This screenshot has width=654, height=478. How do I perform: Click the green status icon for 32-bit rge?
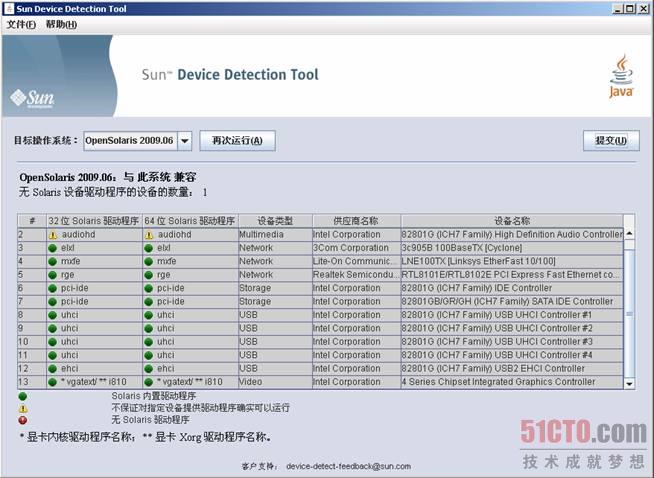(x=53, y=275)
